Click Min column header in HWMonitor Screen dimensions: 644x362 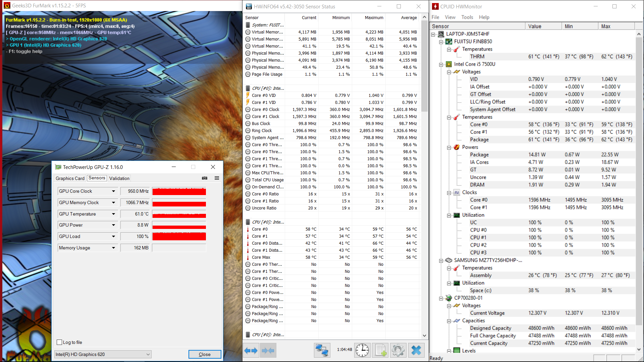pyautogui.click(x=580, y=26)
